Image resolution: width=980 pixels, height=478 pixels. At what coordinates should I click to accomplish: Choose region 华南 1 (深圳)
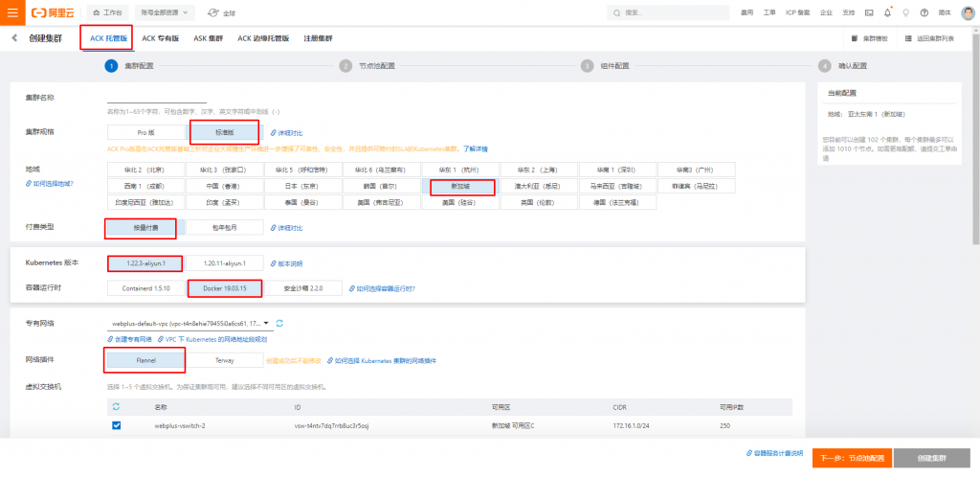617,170
